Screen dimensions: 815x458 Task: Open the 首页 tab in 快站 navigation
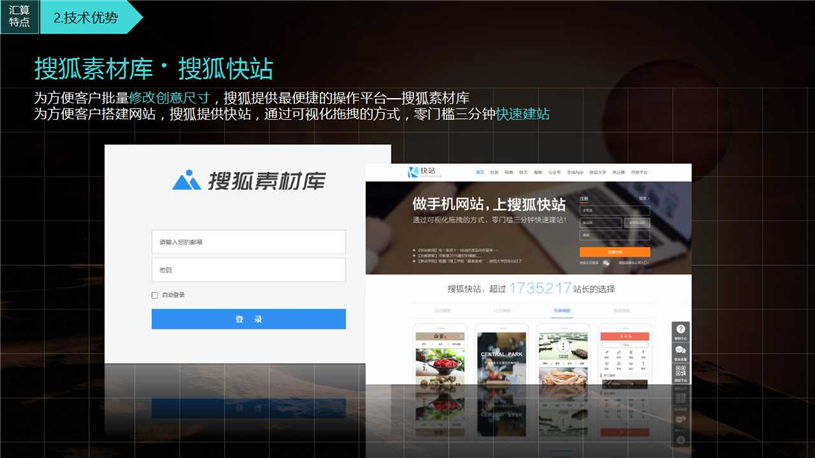pos(480,172)
